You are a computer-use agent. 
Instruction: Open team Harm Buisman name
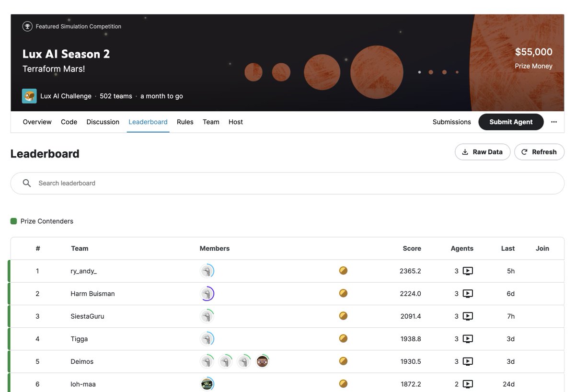point(92,294)
